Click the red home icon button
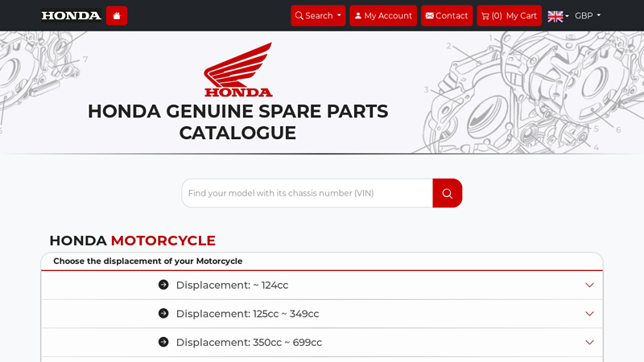 117,15
